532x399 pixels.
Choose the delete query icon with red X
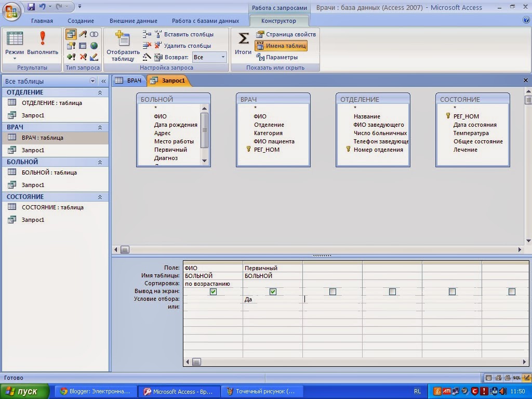(83, 57)
